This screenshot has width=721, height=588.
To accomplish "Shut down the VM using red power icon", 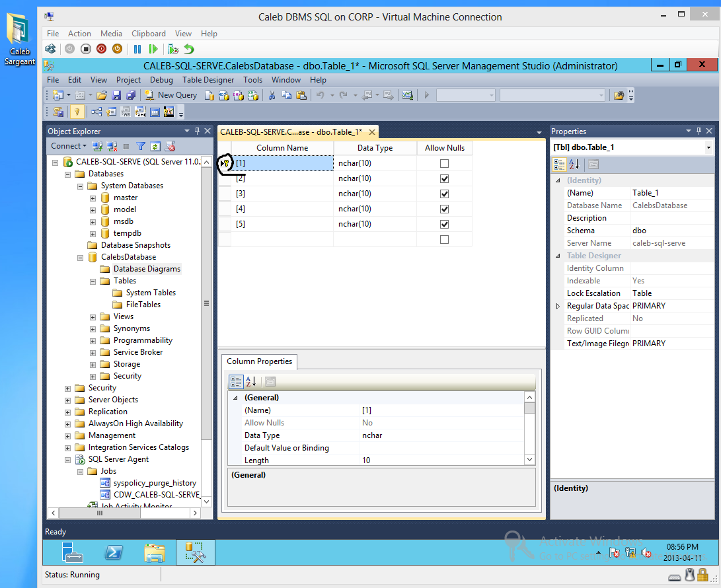I will click(x=102, y=49).
